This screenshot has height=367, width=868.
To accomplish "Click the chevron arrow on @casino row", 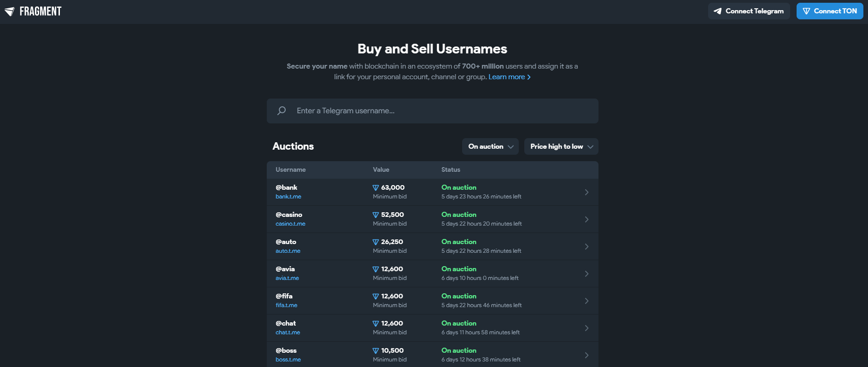I will (x=586, y=219).
